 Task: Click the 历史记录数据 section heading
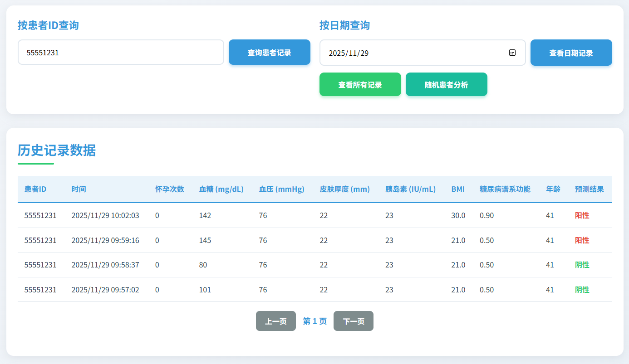(x=57, y=150)
